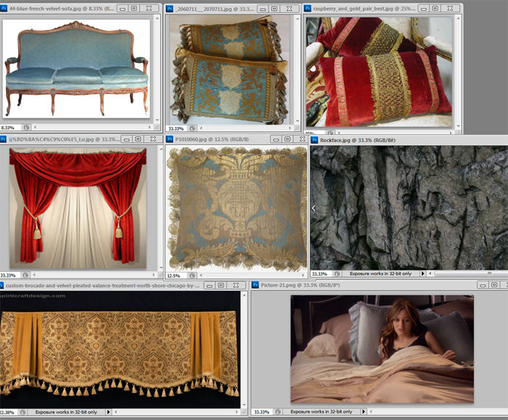Screen dimensions: 508x420
Task: Click the 33.33% zoom field in _2060711__2070711.jpg window
Action: click(x=177, y=128)
